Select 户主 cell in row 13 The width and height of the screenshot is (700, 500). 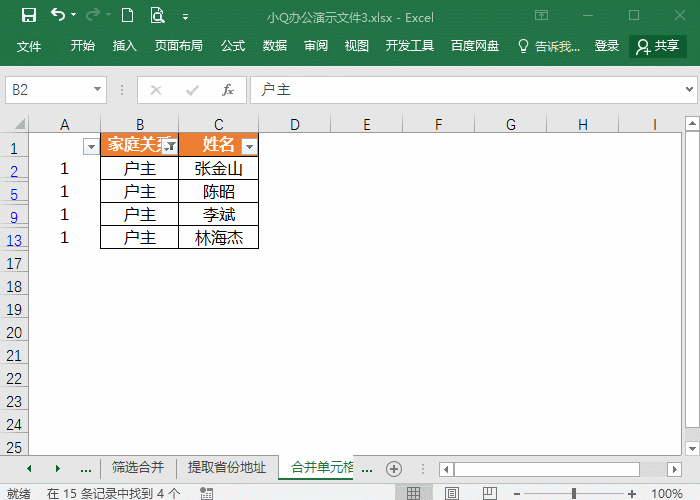tap(140, 238)
